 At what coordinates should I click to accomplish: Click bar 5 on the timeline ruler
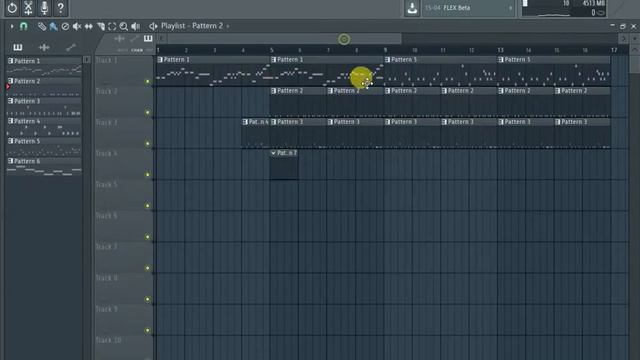coord(271,50)
